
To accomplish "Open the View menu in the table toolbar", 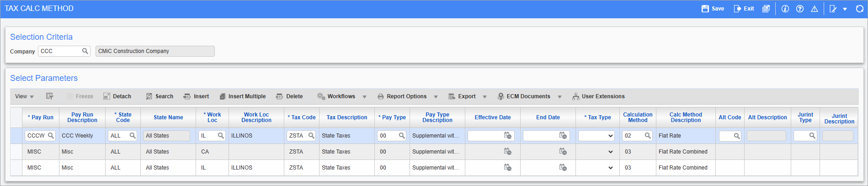I will [24, 96].
